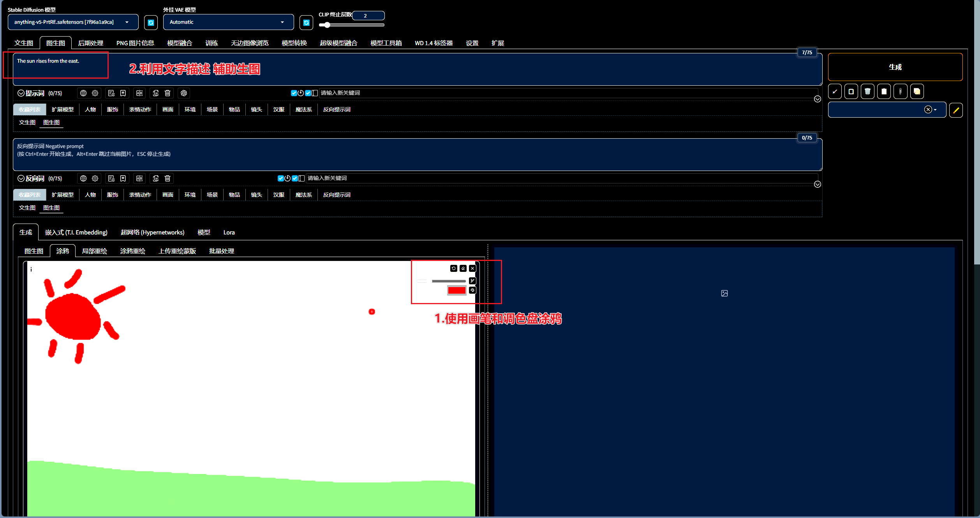Click the yellow pencil edit styles icon
Viewport: 980px width, 518px height.
point(956,110)
